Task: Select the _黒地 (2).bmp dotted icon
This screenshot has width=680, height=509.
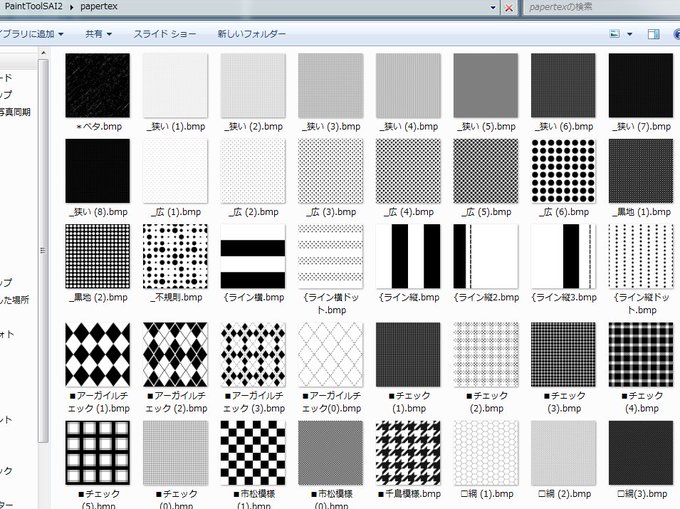Action: pos(98,256)
